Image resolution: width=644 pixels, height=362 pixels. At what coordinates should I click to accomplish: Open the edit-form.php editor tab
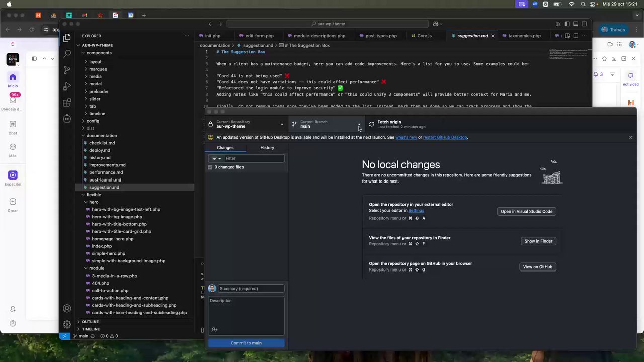259,36
